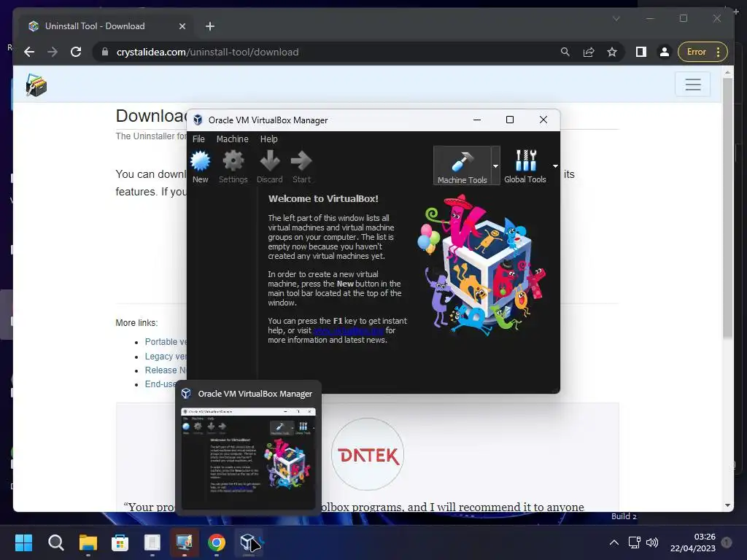747x560 pixels.
Task: Click the scrollbar down arrow in Chrome
Action: (727, 505)
